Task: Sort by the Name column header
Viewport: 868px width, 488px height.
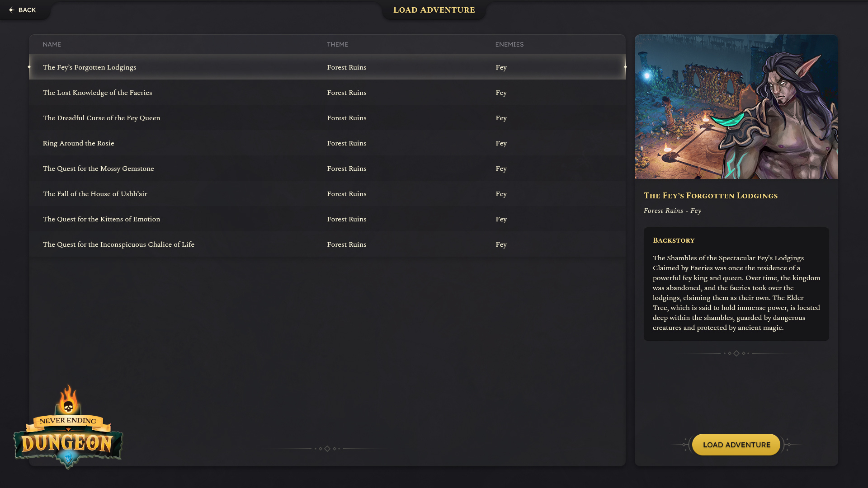Action: pyautogui.click(x=52, y=44)
